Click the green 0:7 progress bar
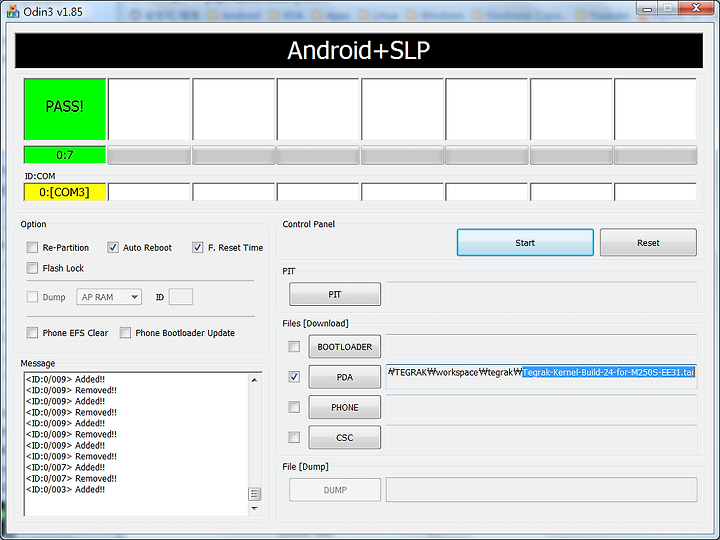Screen dimensions: 720x540 [65, 155]
